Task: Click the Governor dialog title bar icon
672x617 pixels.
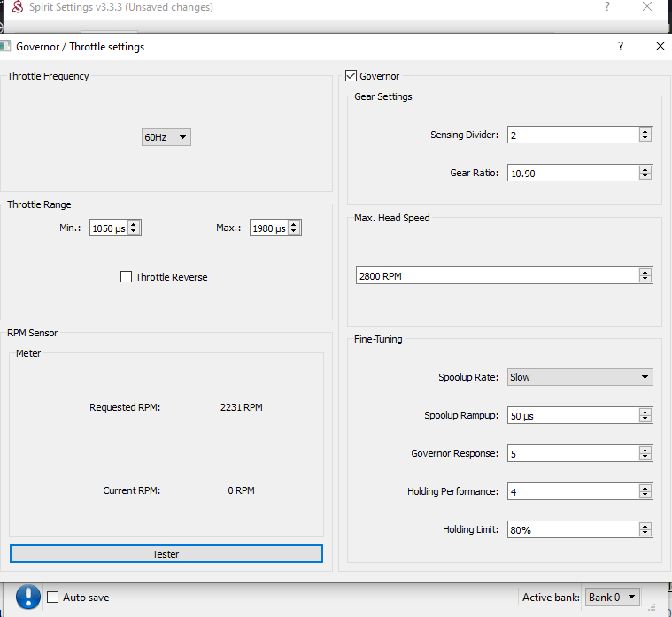Action: point(5,46)
